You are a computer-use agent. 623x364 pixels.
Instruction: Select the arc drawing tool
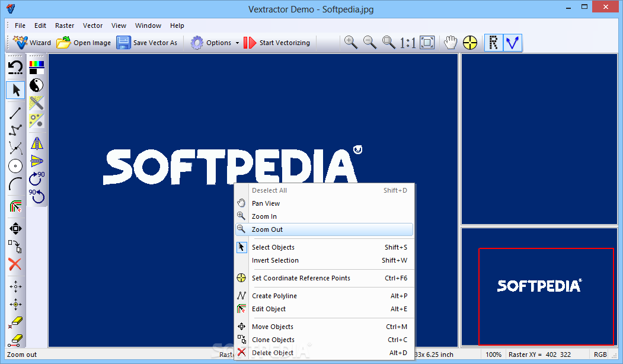pos(15,184)
